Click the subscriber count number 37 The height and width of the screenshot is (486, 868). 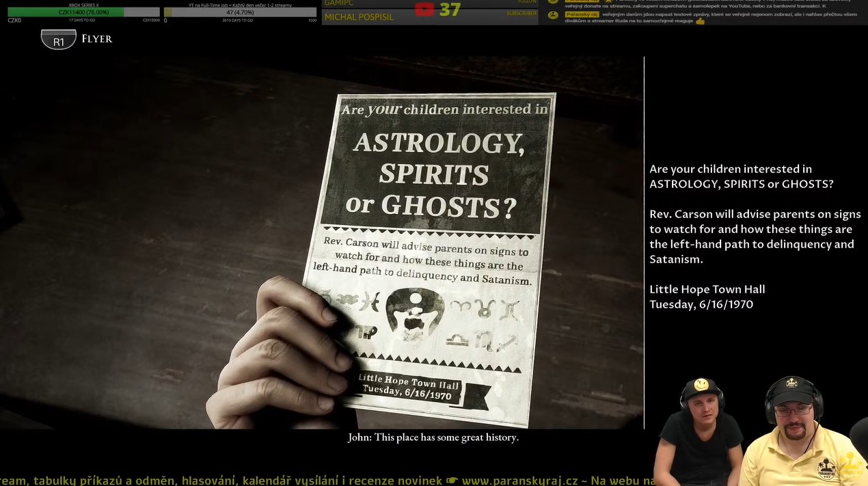click(450, 10)
